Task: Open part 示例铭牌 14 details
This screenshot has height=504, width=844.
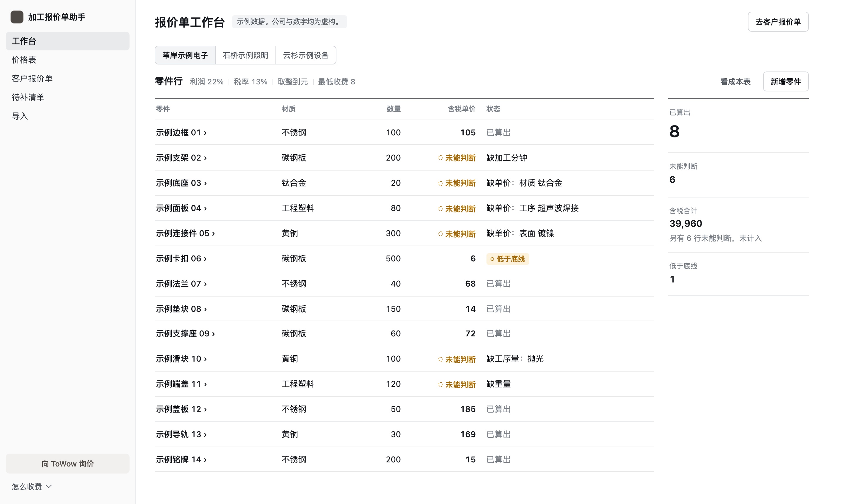Action: [181, 459]
